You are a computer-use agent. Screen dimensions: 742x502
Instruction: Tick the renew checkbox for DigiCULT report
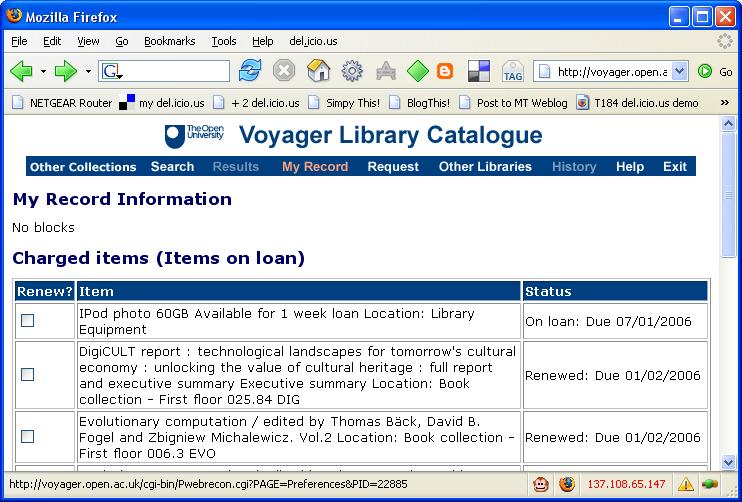[x=27, y=375]
